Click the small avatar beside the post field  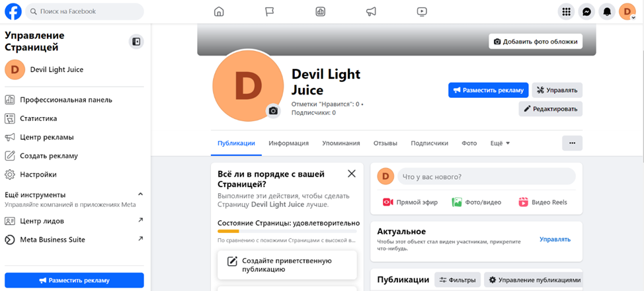[x=385, y=177]
